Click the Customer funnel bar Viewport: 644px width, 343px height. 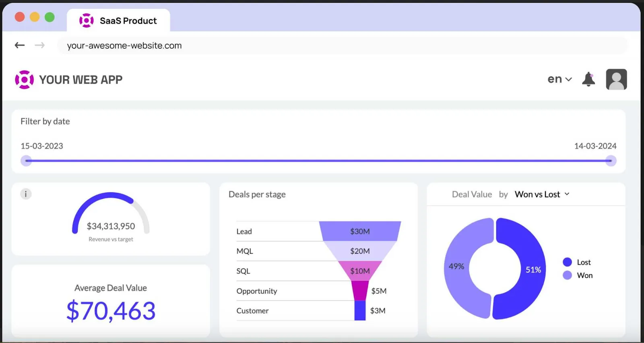360,310
